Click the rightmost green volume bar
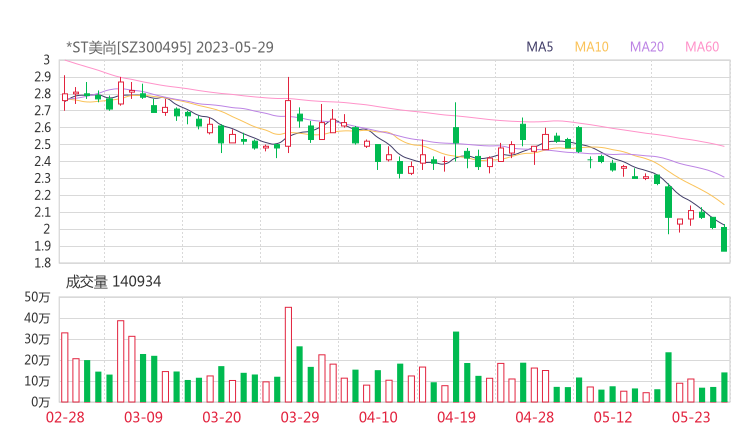Viewport: 740px width, 440px height. pos(724,386)
